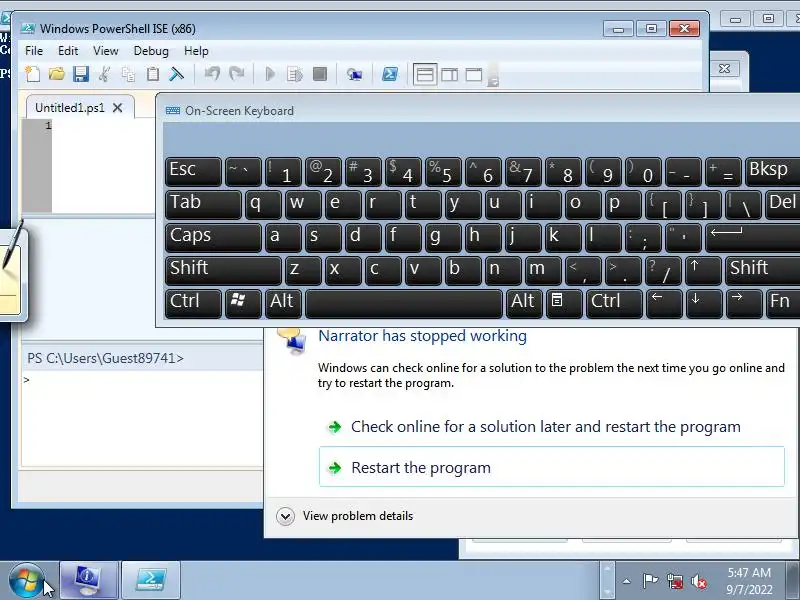Viewport: 800px width, 600px height.
Task: Show script pane on top layout
Action: coord(424,75)
